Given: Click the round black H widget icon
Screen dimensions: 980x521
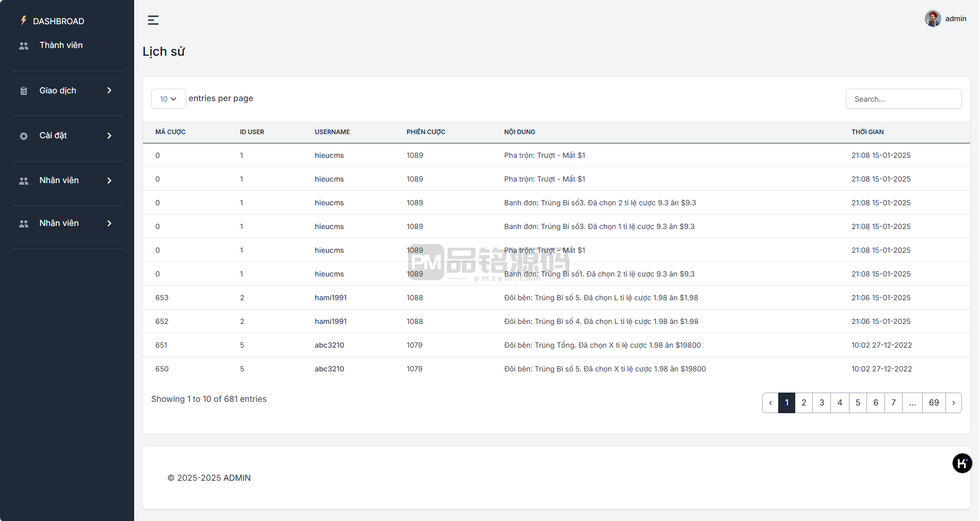Looking at the screenshot, I should point(962,463).
